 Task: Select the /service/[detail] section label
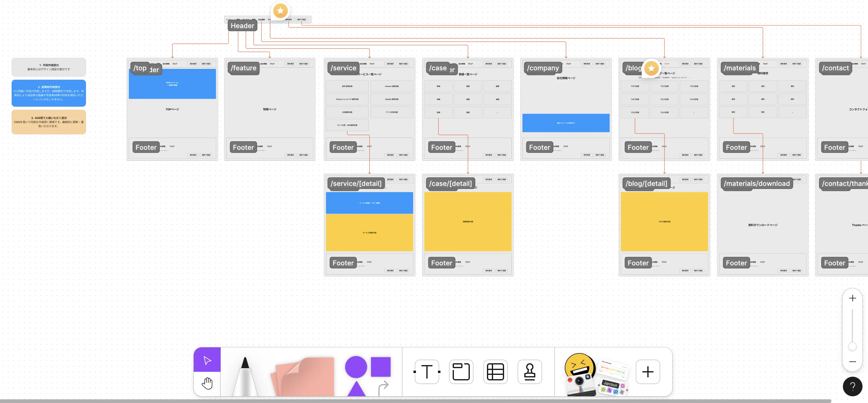coord(356,183)
